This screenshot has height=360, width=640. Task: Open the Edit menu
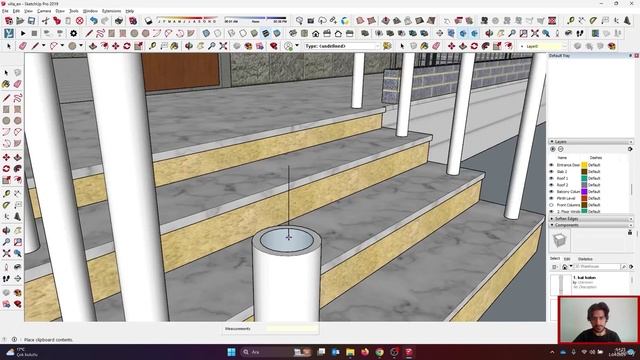tap(16, 11)
